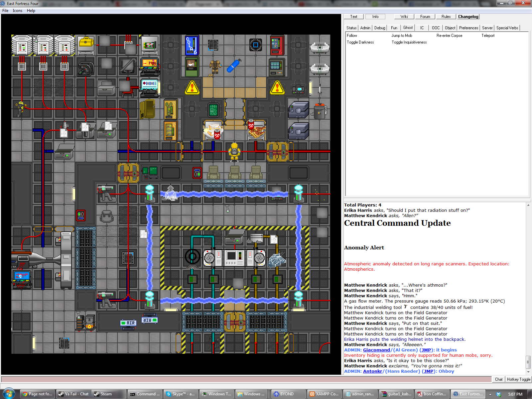
Task: Click the right yellow warning sign
Action: click(277, 87)
